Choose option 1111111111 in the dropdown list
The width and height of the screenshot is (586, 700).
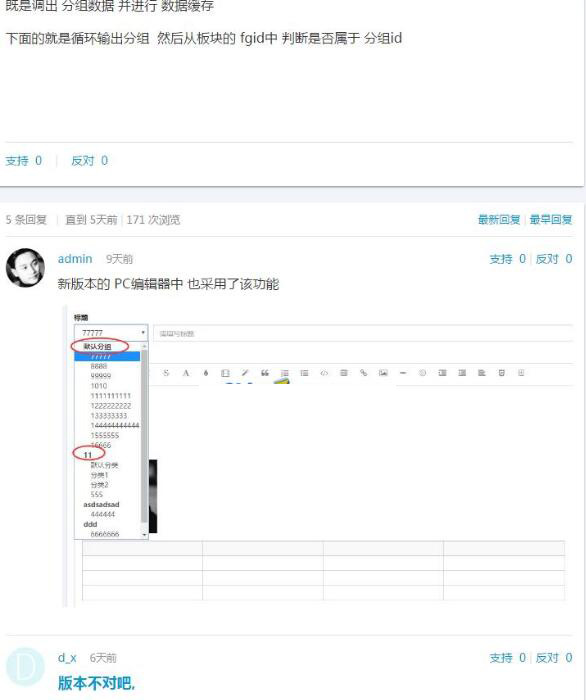point(111,396)
